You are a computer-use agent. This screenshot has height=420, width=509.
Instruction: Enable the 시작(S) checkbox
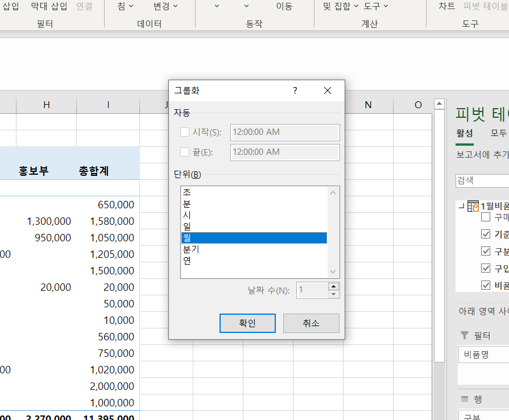(185, 132)
